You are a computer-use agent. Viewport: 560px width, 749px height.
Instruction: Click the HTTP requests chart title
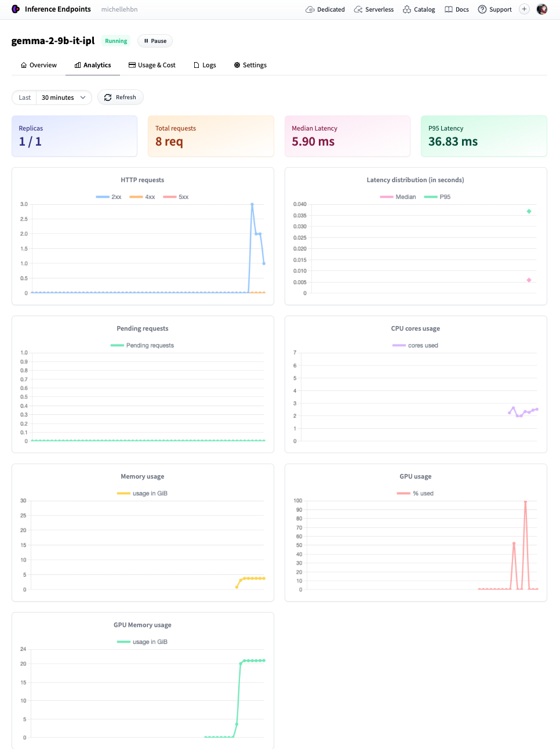(143, 180)
